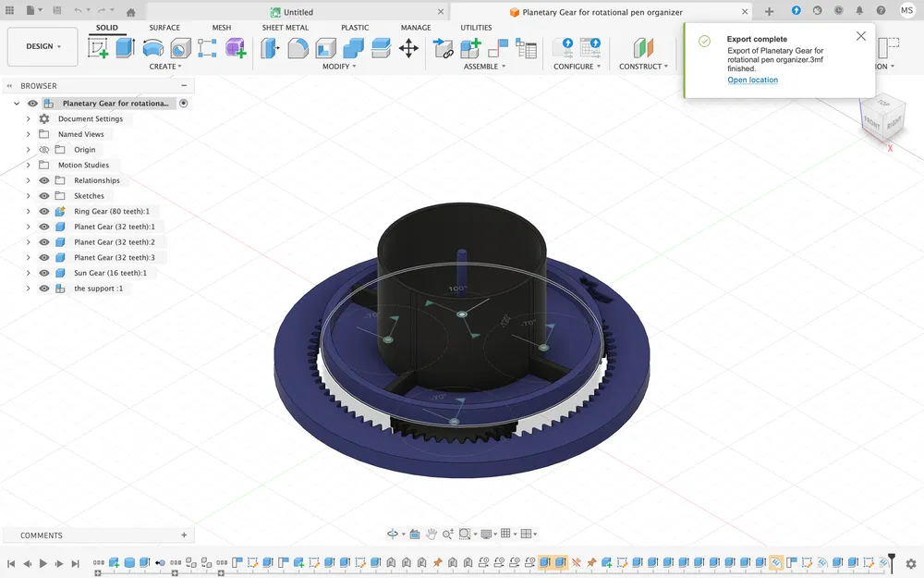The width and height of the screenshot is (924, 578).
Task: Switch to the Untitled document tab
Action: pos(298,12)
